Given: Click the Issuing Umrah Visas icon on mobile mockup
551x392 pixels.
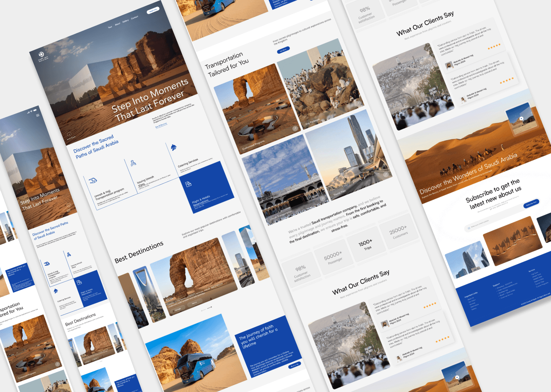Looking at the screenshot, I should pos(69,254).
